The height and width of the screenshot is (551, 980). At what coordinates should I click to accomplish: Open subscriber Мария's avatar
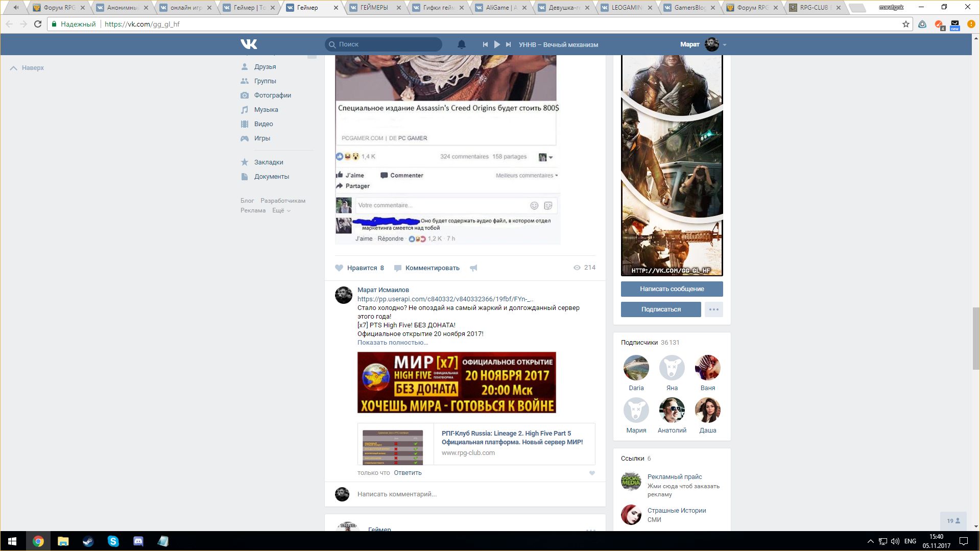tap(636, 410)
